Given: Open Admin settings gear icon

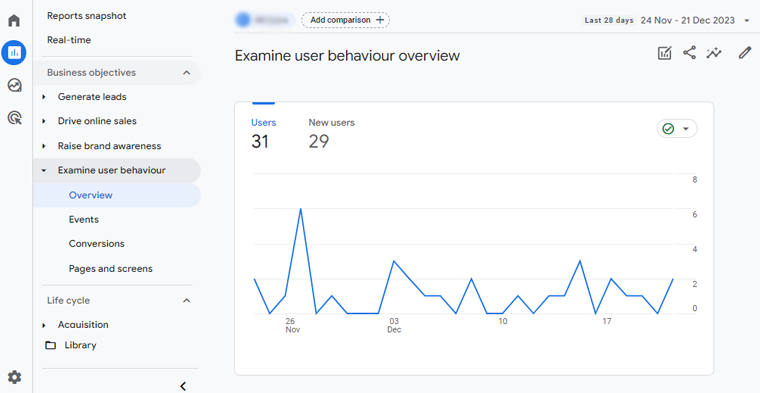Looking at the screenshot, I should pos(15,377).
